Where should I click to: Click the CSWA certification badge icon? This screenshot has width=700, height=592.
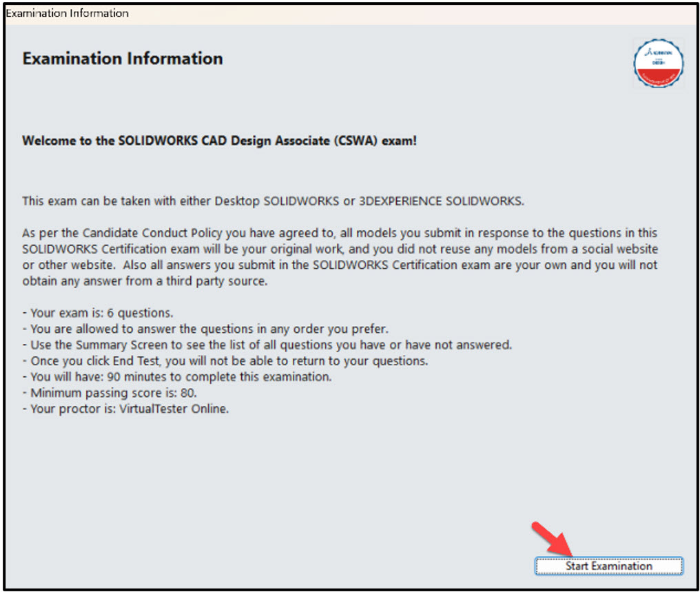[x=658, y=63]
